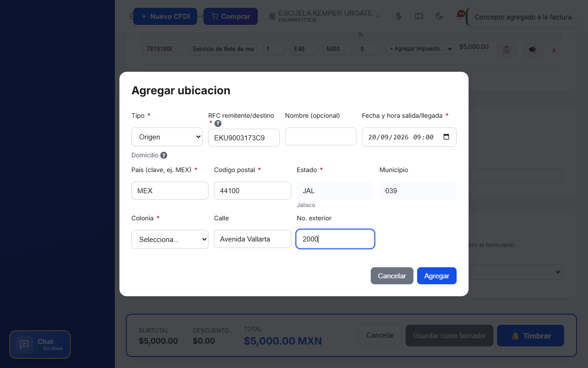Click the product key field 78101800
Image resolution: width=588 pixels, height=368 pixels.
pyautogui.click(x=164, y=49)
